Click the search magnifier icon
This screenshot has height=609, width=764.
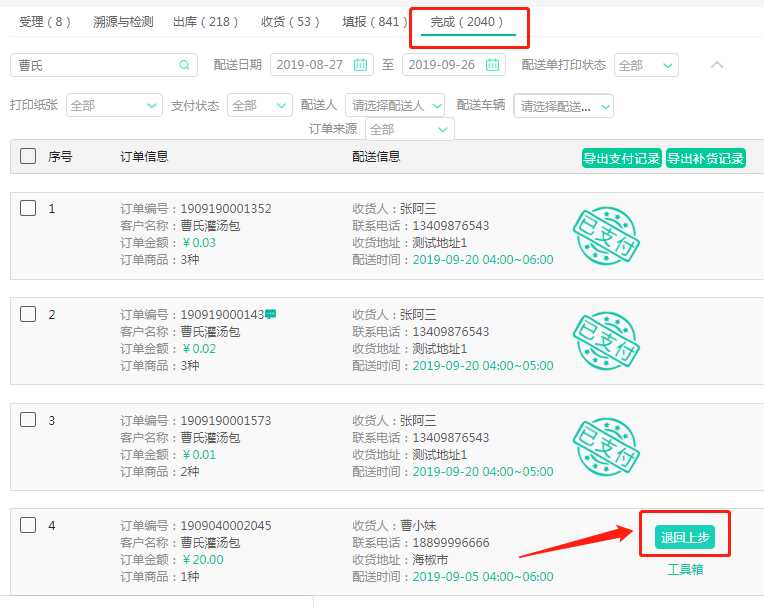[x=184, y=65]
